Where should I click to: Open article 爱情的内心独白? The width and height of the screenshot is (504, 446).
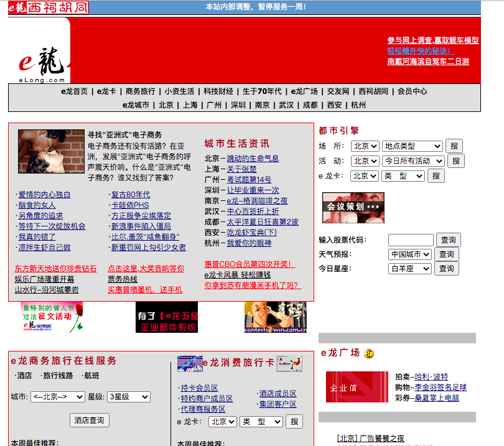coord(44,195)
